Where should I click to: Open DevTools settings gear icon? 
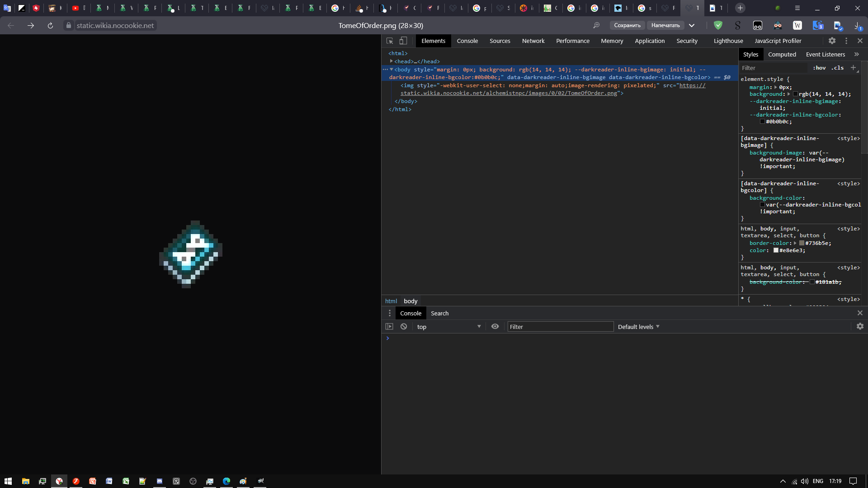pyautogui.click(x=832, y=41)
